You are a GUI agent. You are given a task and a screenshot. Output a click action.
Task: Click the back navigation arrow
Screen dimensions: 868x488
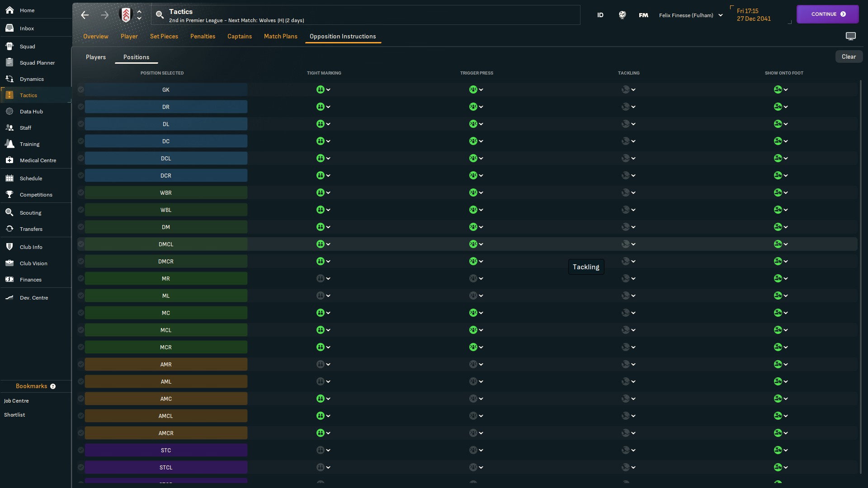click(x=85, y=15)
